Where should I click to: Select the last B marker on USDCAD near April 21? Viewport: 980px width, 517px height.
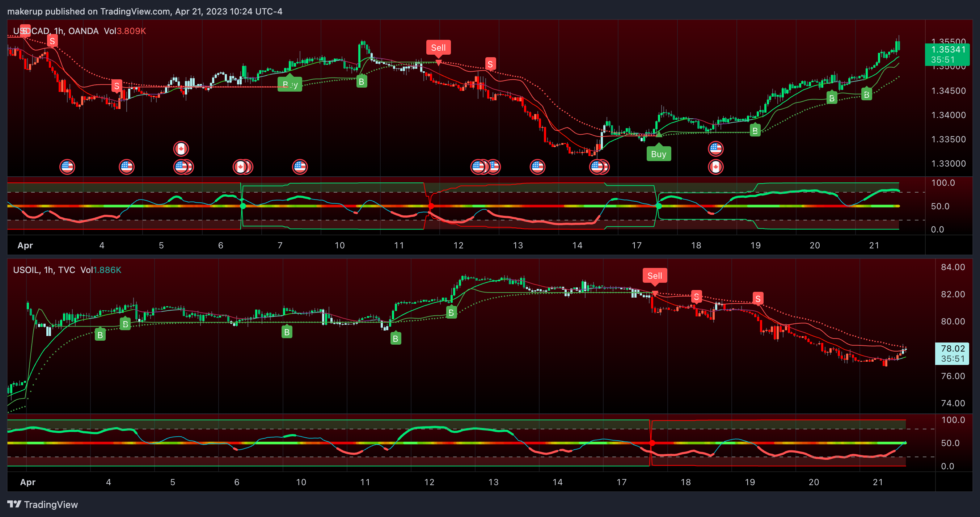866,94
